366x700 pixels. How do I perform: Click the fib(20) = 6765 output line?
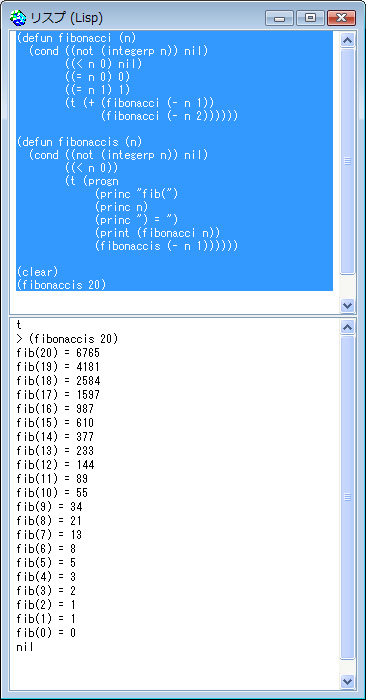pyautogui.click(x=58, y=353)
